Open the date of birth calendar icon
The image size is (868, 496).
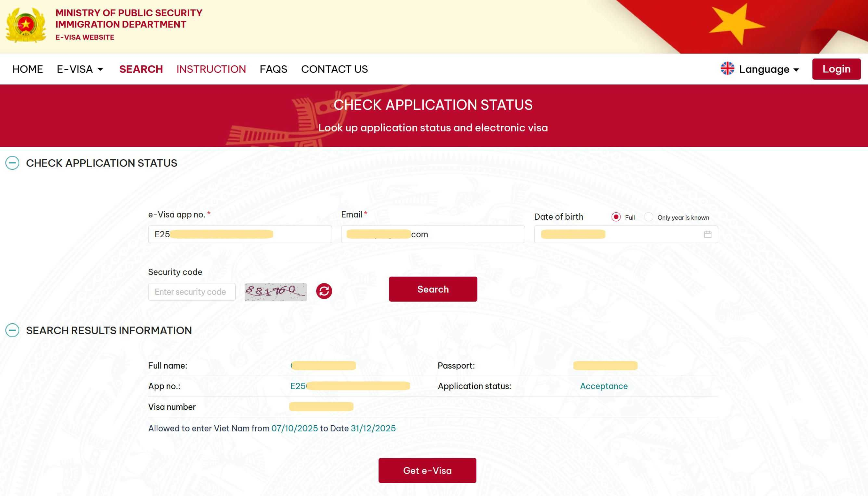708,234
